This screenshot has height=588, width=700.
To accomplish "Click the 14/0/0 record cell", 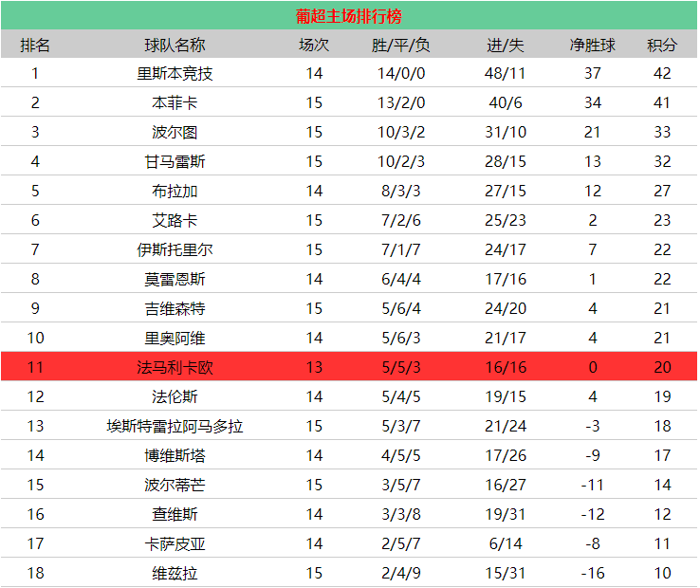I will (x=401, y=74).
